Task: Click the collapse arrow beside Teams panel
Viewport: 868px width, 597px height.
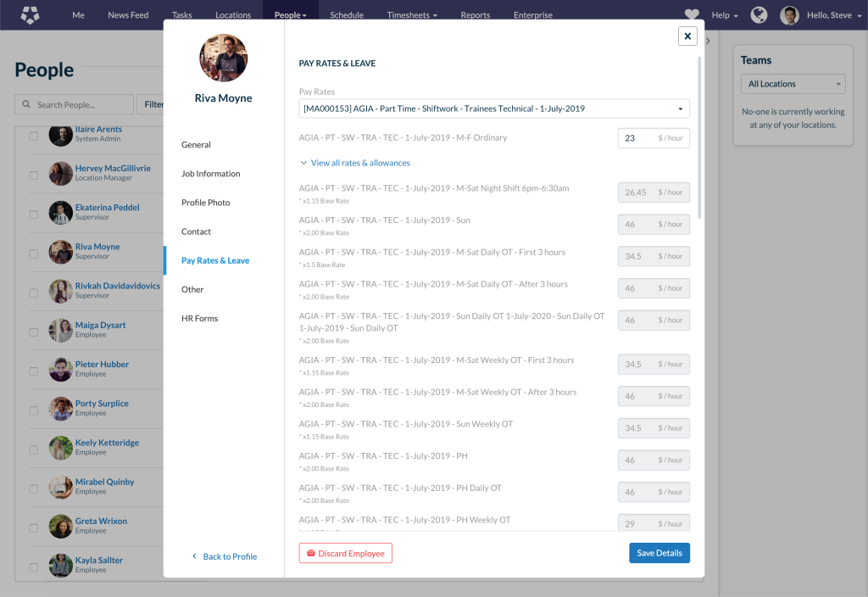Action: tap(708, 41)
